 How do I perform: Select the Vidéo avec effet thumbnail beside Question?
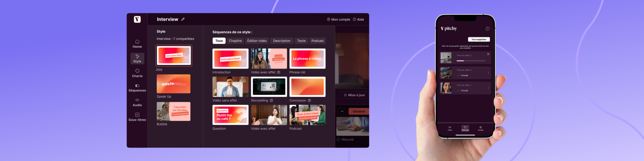[x=269, y=115]
